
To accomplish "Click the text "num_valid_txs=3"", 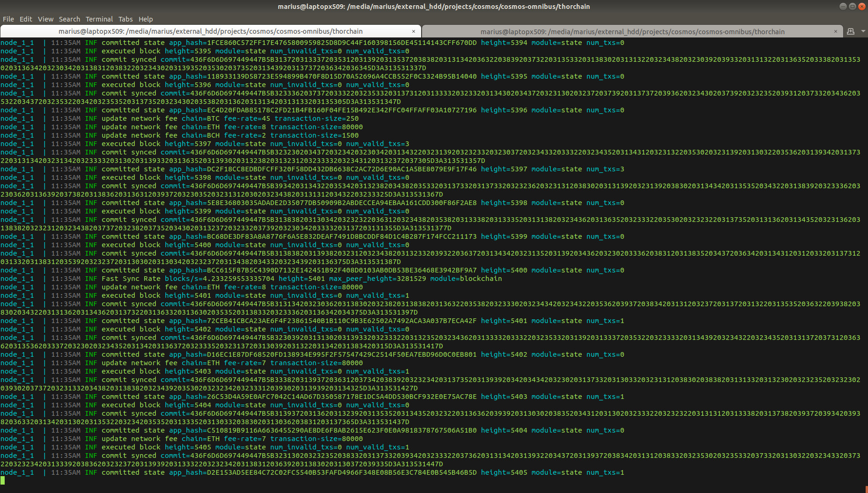I will click(x=378, y=144).
